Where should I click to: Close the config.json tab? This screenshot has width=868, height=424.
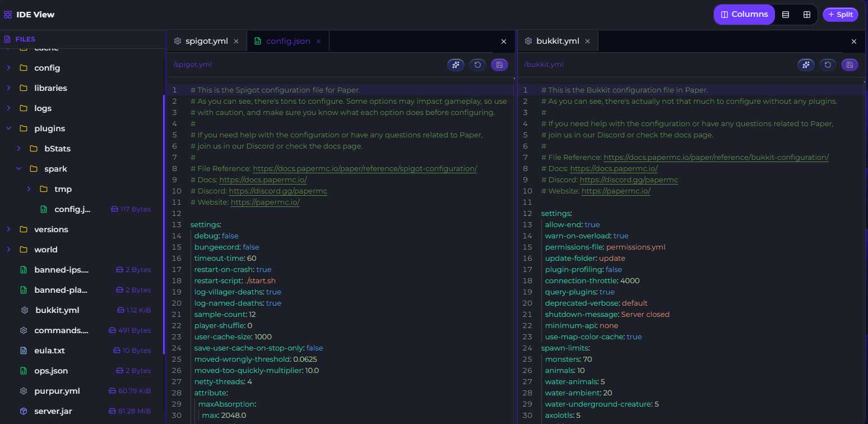[x=318, y=41]
